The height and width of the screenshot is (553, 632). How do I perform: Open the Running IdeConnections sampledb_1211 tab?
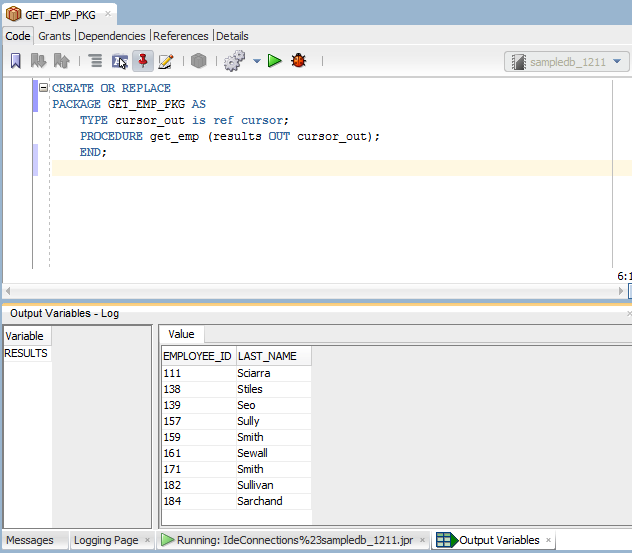[295, 540]
